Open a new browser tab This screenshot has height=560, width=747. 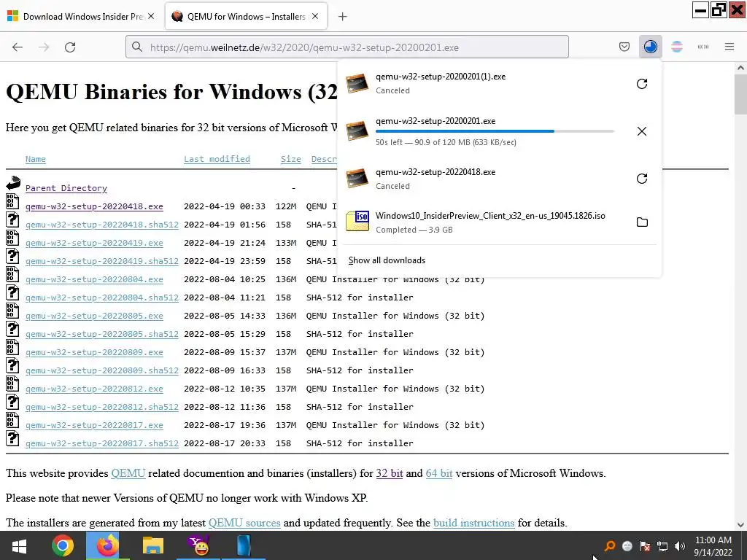pyautogui.click(x=343, y=17)
